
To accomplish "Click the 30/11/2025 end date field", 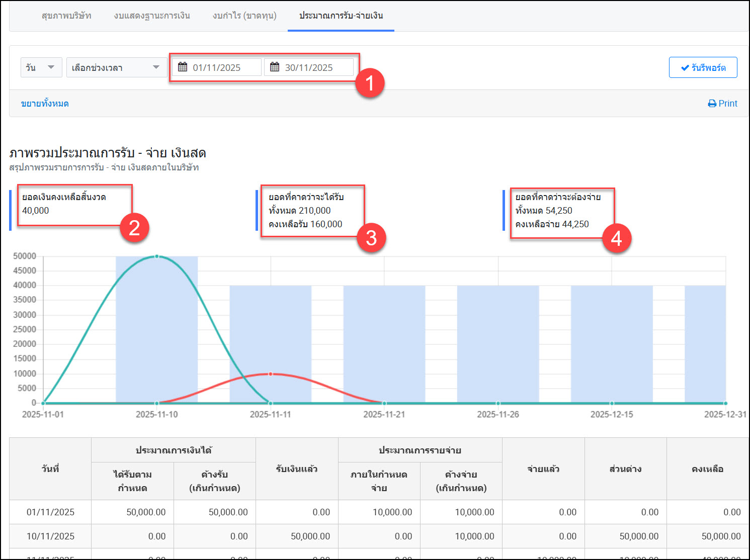I will click(x=309, y=67).
